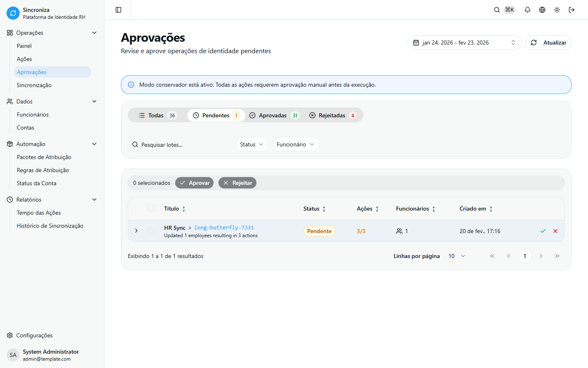The width and height of the screenshot is (588, 368).
Task: Change rows per page dropdown
Action: (457, 256)
